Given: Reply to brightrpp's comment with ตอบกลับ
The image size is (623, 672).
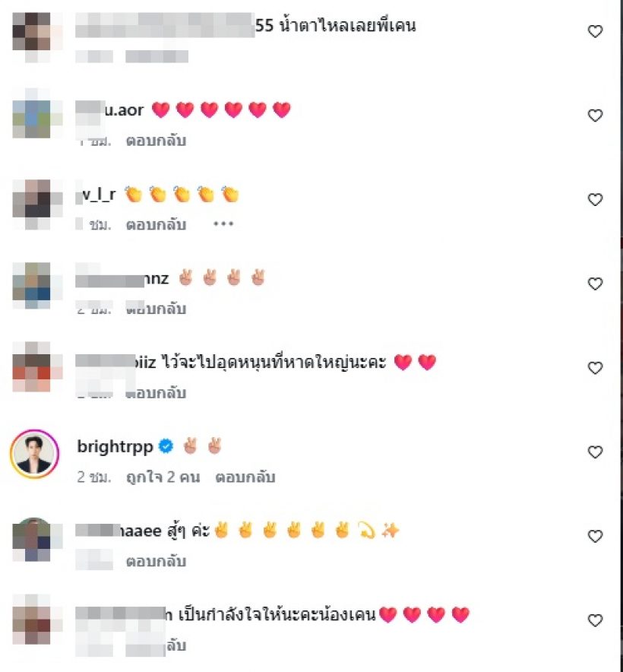Looking at the screenshot, I should tap(245, 477).
